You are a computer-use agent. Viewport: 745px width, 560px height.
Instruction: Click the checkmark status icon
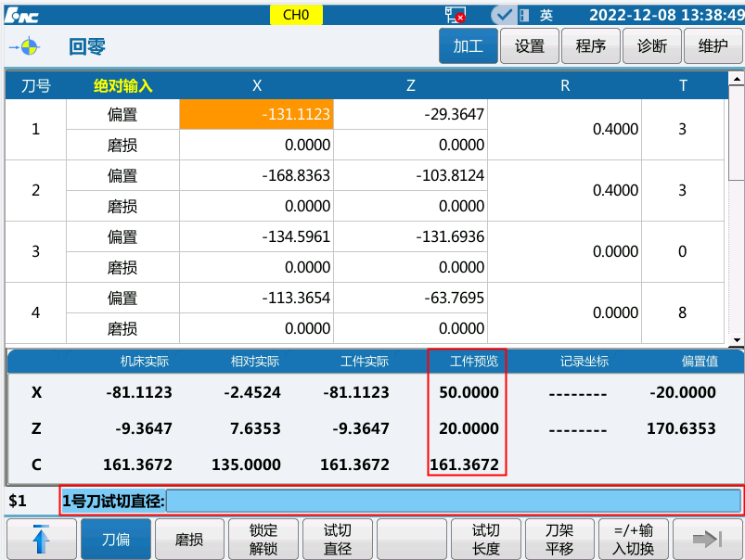coord(502,15)
